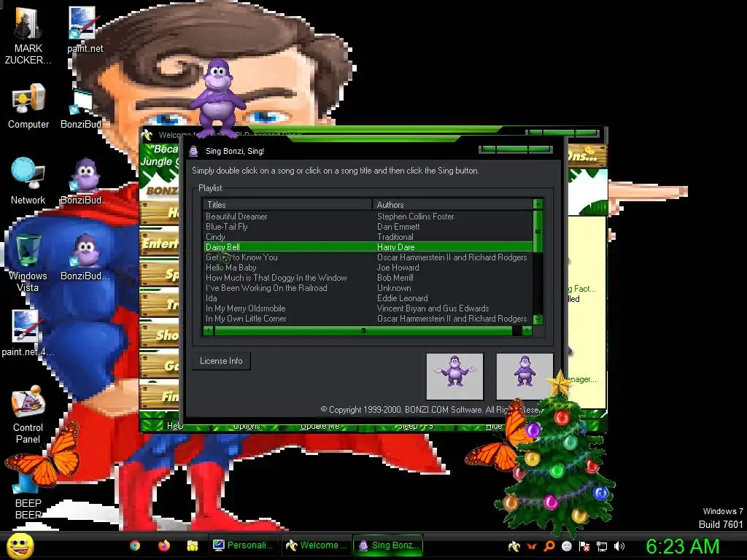Click the License Info button
Image resolution: width=747 pixels, height=560 pixels.
tap(221, 361)
